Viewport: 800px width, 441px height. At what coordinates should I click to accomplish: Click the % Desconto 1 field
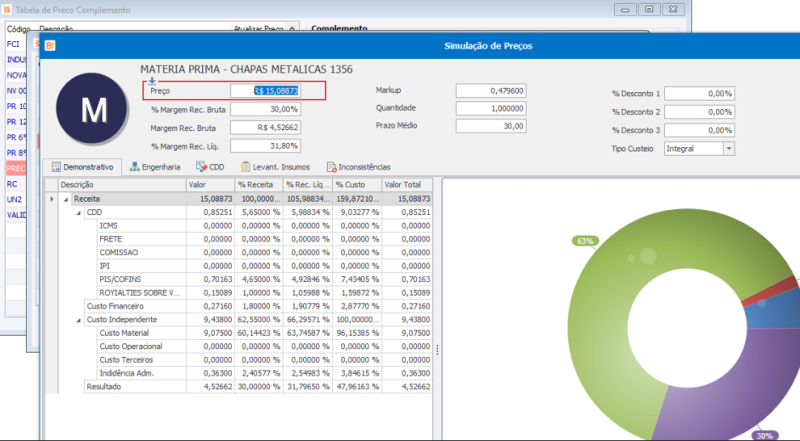[x=699, y=93]
